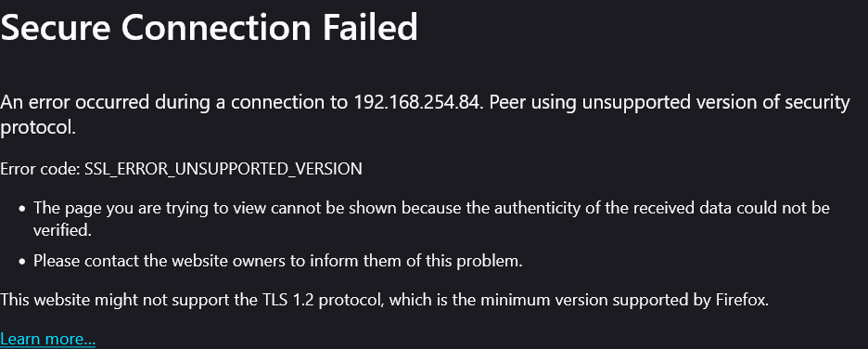Click the "Secure" word in the heading
868x349 pixels.
tap(56, 27)
